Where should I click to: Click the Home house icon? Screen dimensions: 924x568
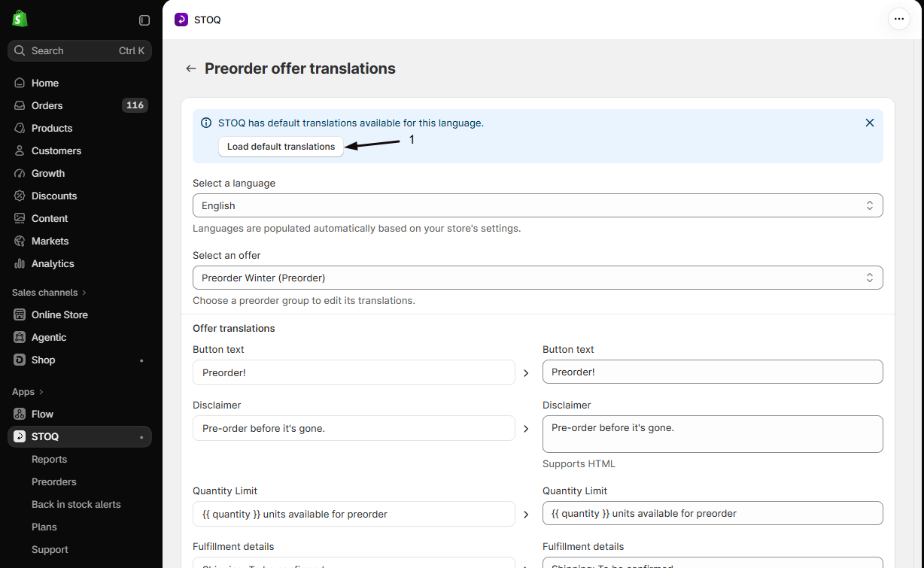point(20,83)
